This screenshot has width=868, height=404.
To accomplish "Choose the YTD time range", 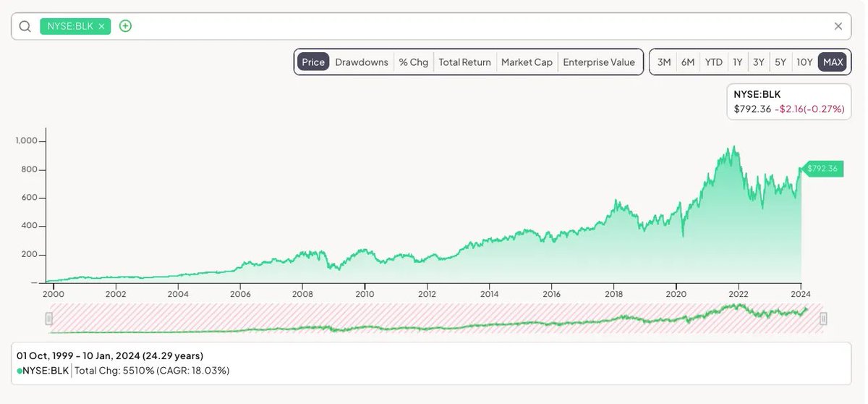I will [x=714, y=62].
